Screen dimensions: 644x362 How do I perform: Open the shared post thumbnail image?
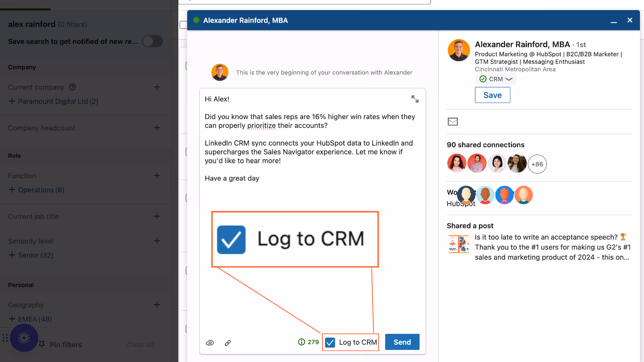(459, 244)
